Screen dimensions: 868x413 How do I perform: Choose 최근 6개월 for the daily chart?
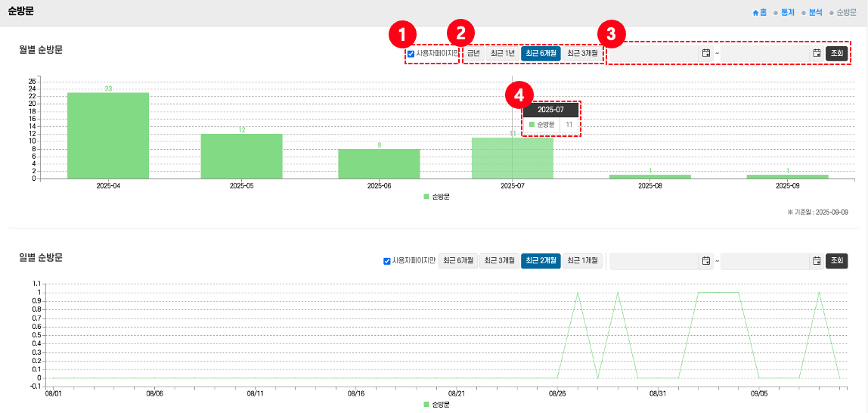(x=458, y=261)
